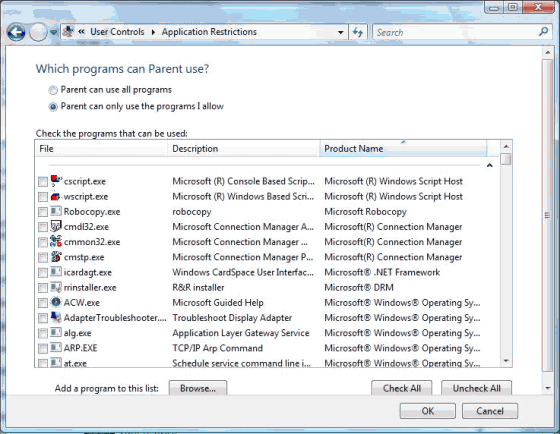Click the Check All button
This screenshot has width=560, height=434.
[402, 388]
